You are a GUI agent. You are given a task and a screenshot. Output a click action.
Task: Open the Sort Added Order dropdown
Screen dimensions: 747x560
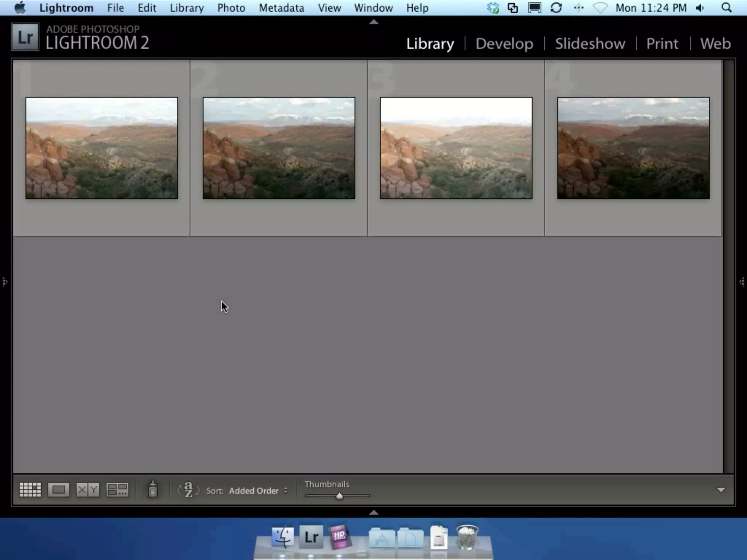tap(258, 491)
